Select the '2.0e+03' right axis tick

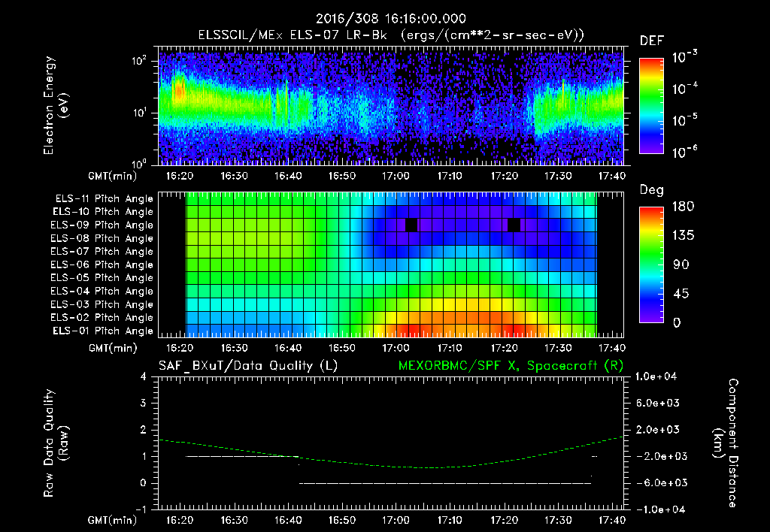click(658, 430)
